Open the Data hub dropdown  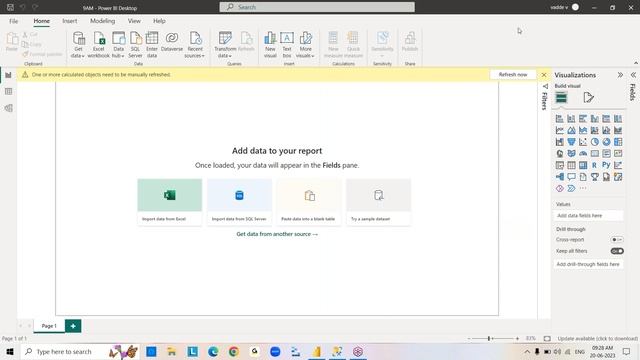click(x=118, y=45)
